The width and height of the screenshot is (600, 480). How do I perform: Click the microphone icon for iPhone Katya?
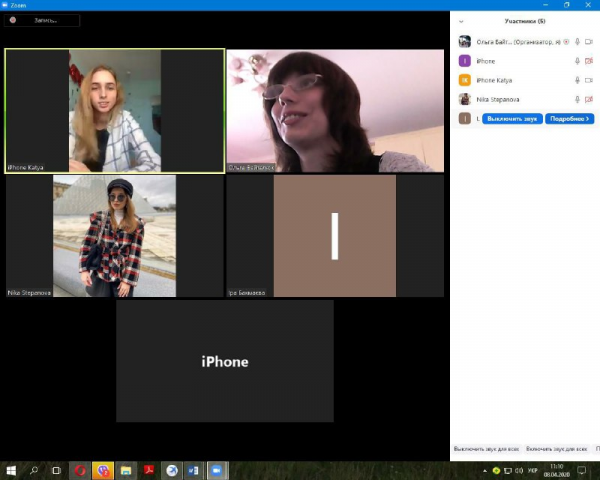click(577, 80)
